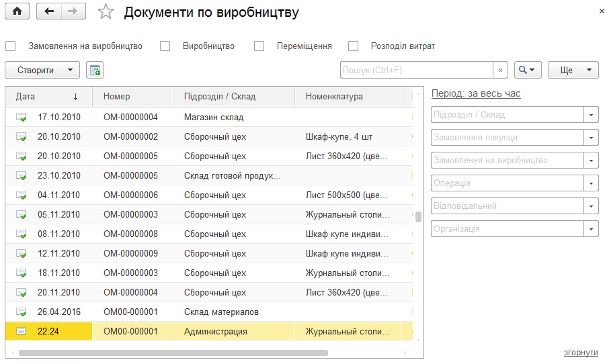Click the horizontal scrollbar of the list
Image resolution: width=607 pixels, height=364 pixels.
click(x=173, y=353)
